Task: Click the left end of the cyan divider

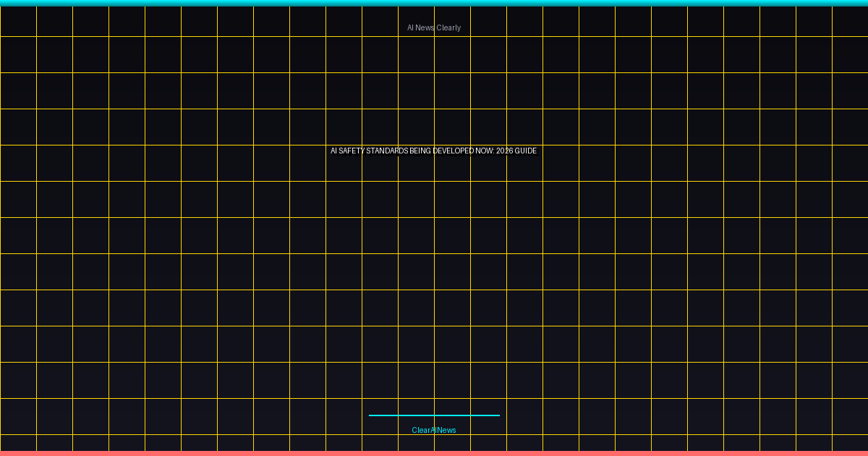Action: click(x=371, y=415)
